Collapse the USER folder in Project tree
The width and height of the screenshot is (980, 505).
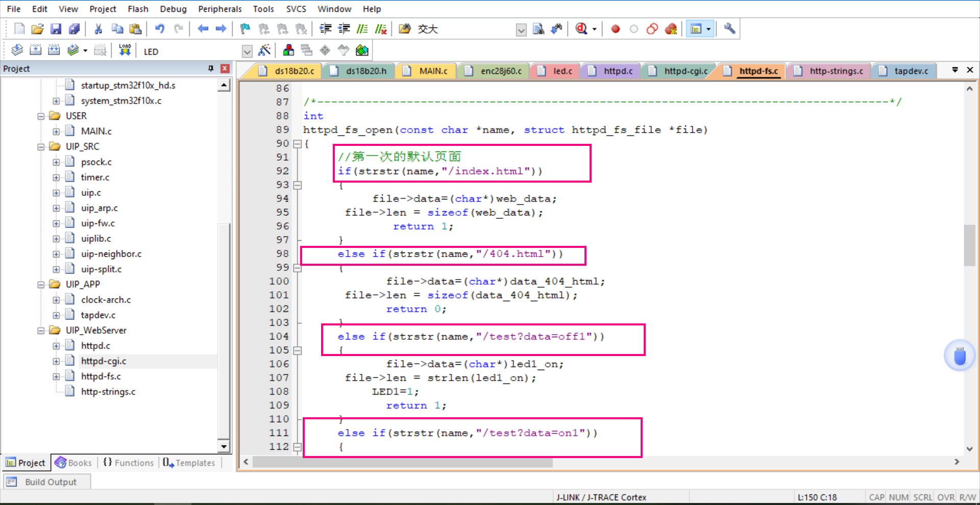point(41,116)
